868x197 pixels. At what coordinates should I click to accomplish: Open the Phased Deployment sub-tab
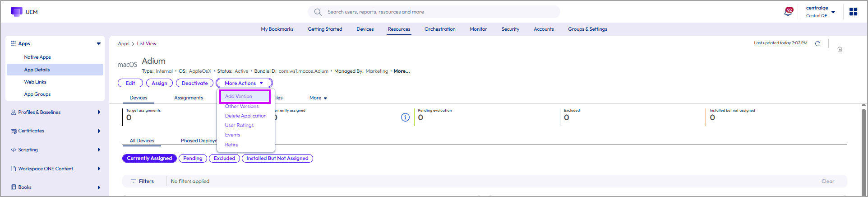click(x=199, y=141)
